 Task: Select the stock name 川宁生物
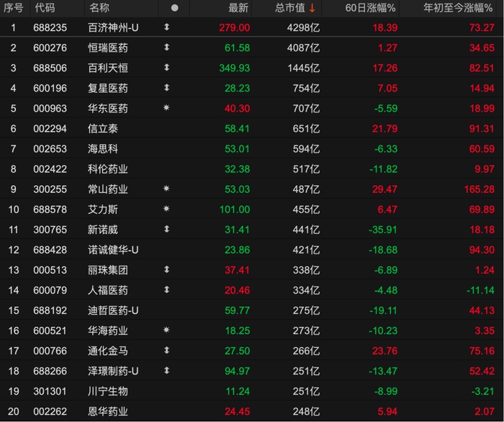(108, 391)
